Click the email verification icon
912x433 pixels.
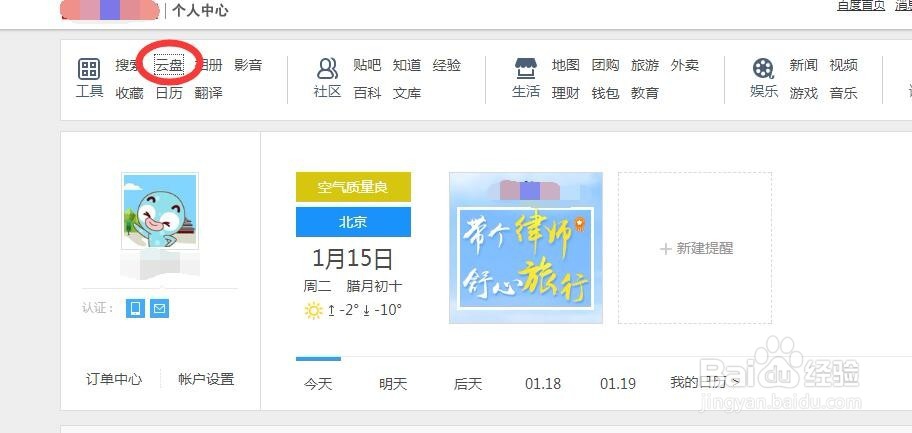point(159,308)
